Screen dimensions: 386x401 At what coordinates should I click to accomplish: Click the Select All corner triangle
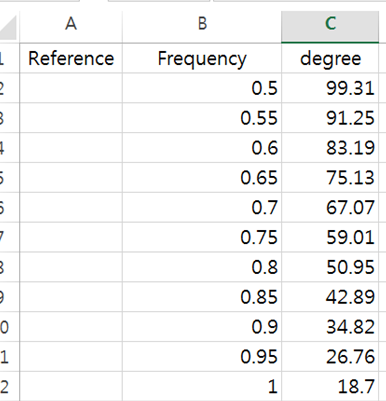pyautogui.click(x=9, y=27)
